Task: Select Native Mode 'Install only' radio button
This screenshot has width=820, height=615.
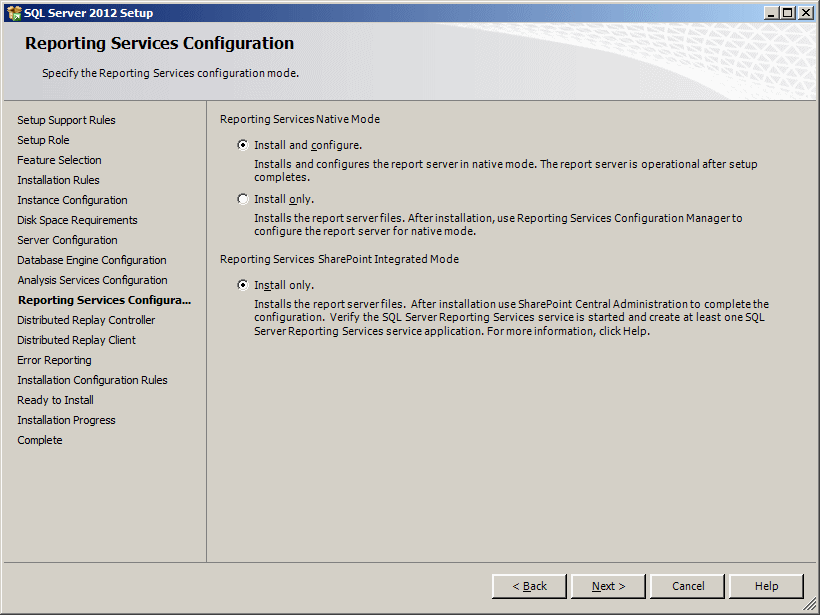Action: [x=243, y=199]
